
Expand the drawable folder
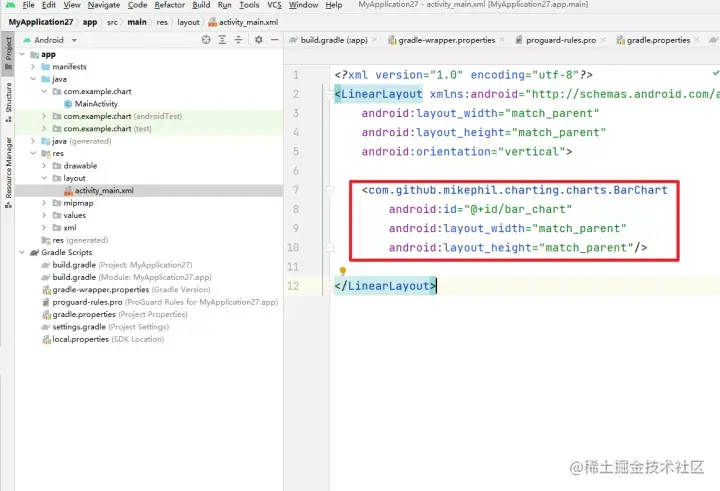44,166
